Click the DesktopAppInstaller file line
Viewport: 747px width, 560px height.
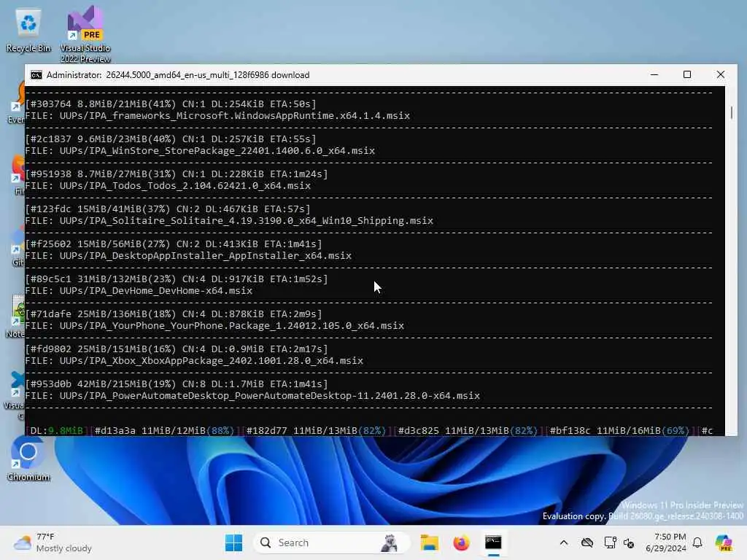pos(188,256)
